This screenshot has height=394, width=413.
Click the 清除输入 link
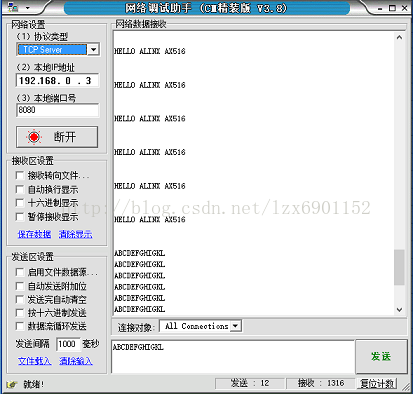(x=76, y=361)
